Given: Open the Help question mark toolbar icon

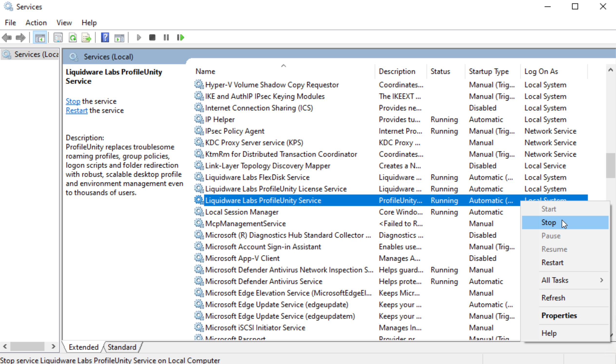Looking at the screenshot, I should coord(105,37).
